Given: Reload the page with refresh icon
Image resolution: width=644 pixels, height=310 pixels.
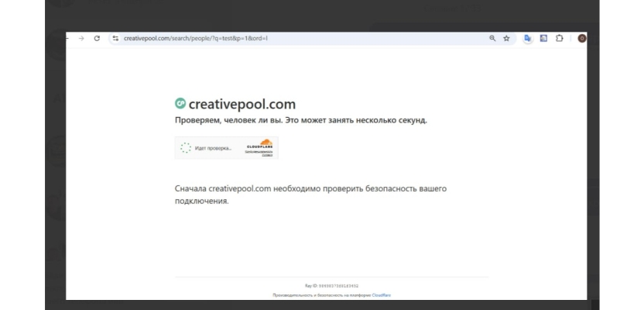Looking at the screenshot, I should point(97,38).
